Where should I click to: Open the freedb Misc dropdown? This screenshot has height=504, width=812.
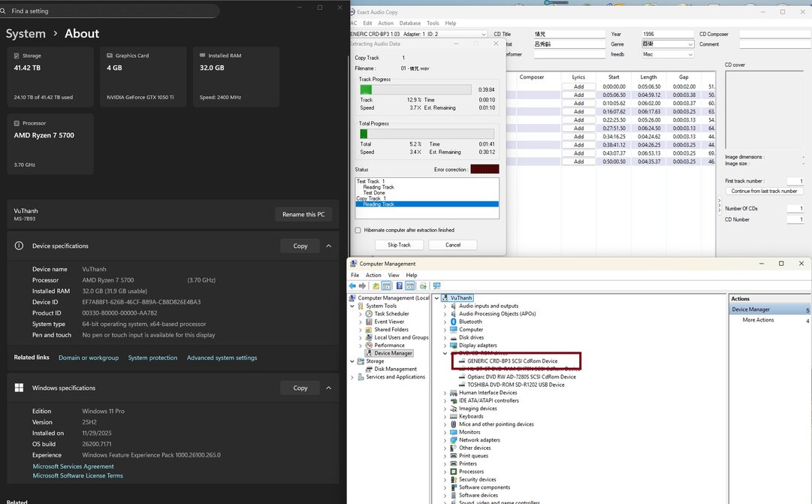(x=690, y=54)
